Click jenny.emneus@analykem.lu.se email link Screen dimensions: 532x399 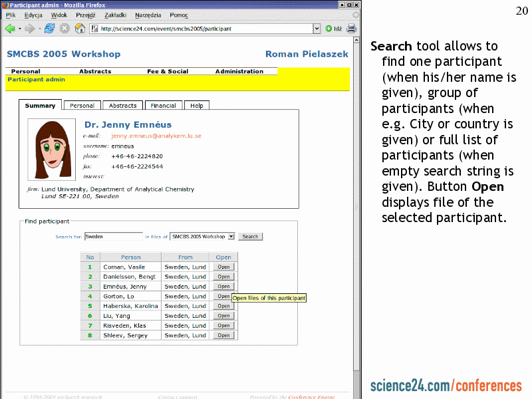(156, 136)
